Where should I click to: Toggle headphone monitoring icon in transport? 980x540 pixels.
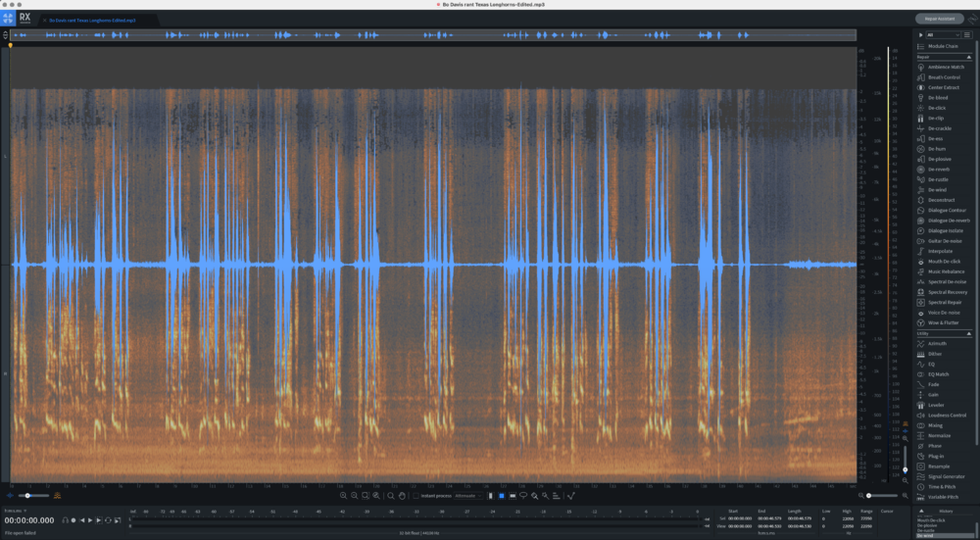click(64, 520)
